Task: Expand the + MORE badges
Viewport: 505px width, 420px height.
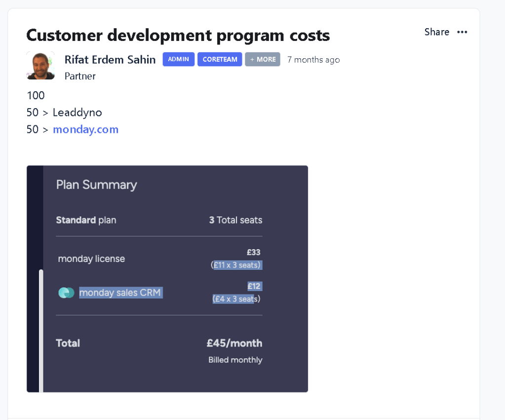Action: pos(263,59)
